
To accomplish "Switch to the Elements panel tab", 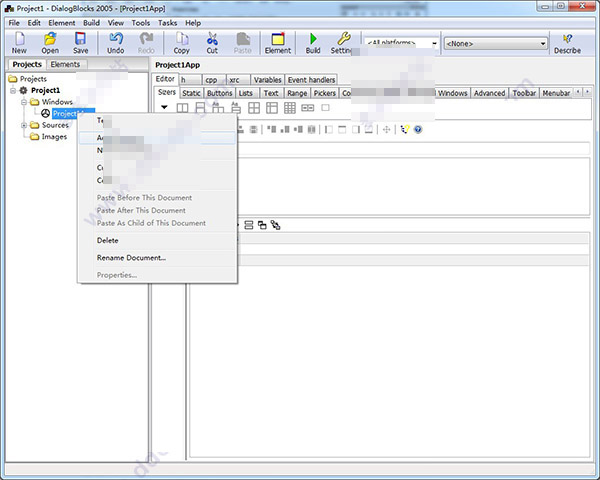I will (x=65, y=64).
